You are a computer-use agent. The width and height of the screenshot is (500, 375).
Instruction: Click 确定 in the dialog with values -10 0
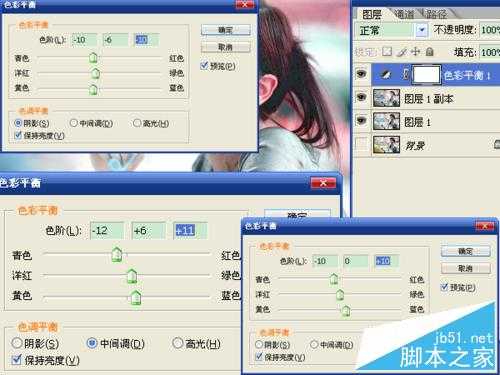click(466, 251)
